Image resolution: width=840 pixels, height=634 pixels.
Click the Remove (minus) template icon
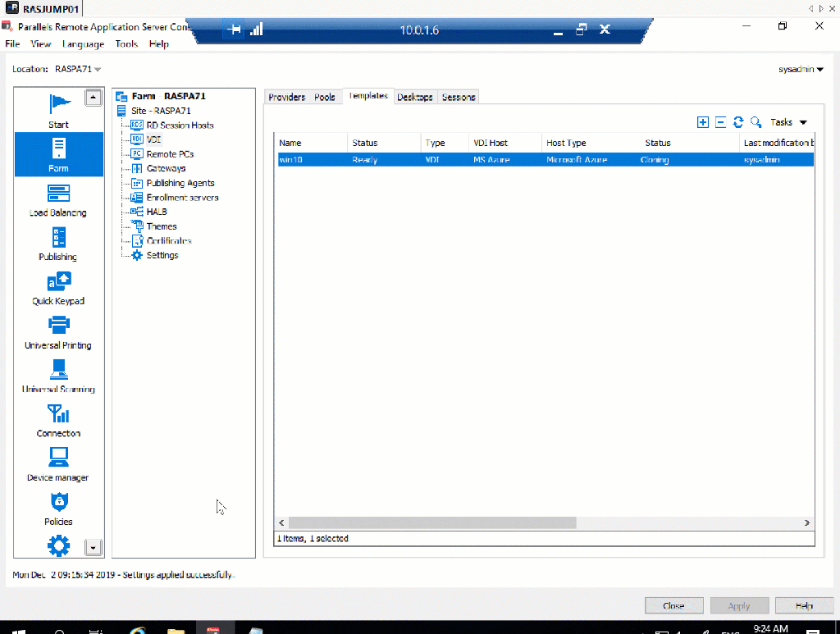720,122
